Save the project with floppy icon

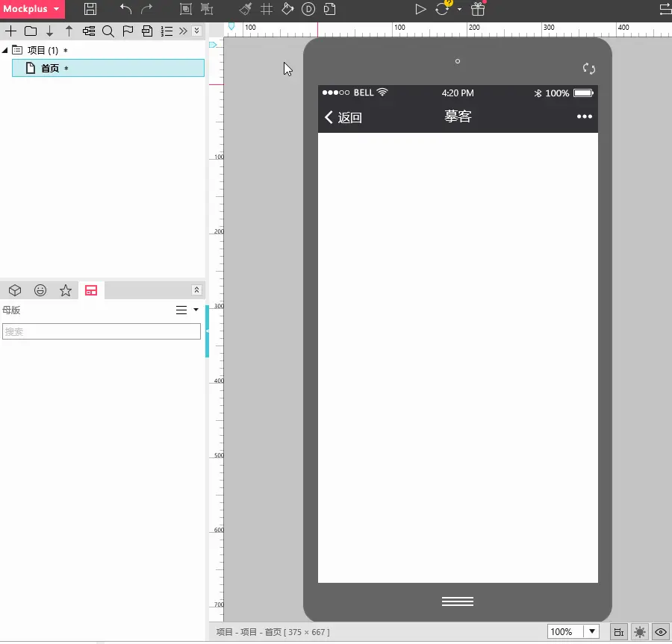point(90,9)
